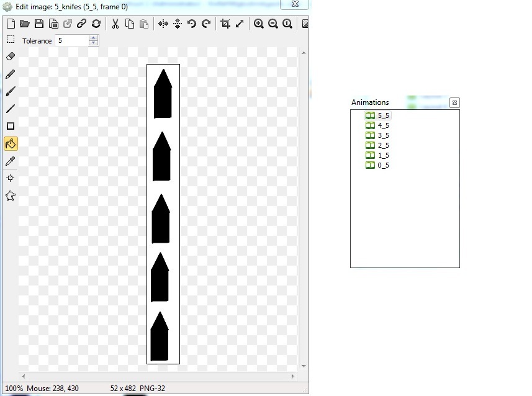Open the collision polygon tool
This screenshot has width=532, height=396.
10,196
